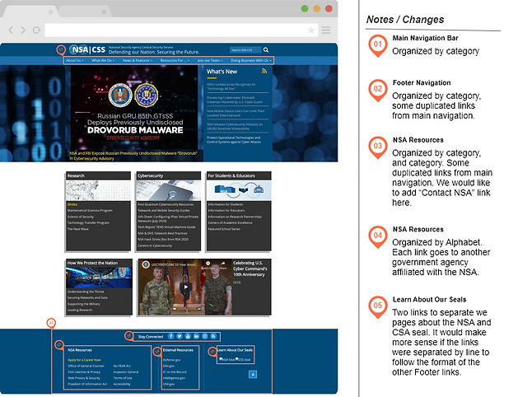Open the Drovorub Malware hero banner
Image resolution: width=532 pixels, height=397 pixels.
pos(134,108)
